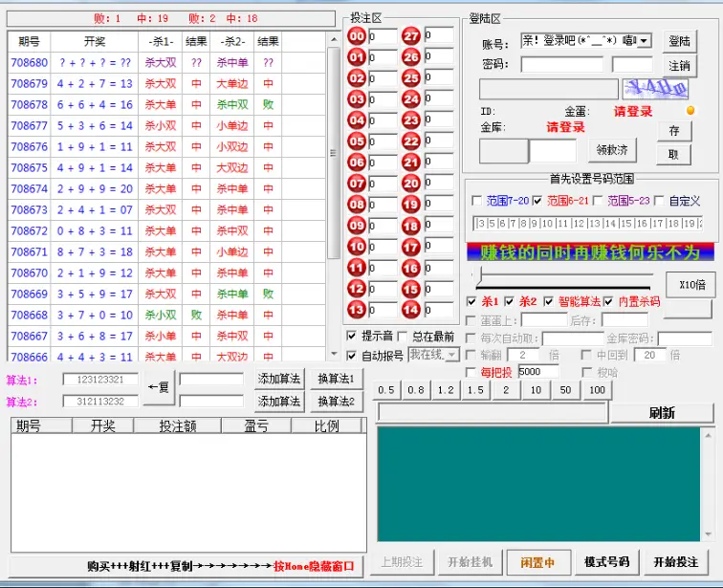Click the 开始投注 start betting button
The height and width of the screenshot is (588, 723).
(675, 562)
